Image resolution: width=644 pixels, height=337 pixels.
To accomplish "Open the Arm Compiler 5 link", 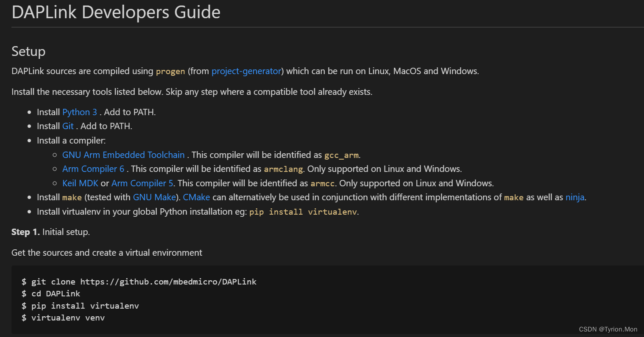I will click(142, 183).
